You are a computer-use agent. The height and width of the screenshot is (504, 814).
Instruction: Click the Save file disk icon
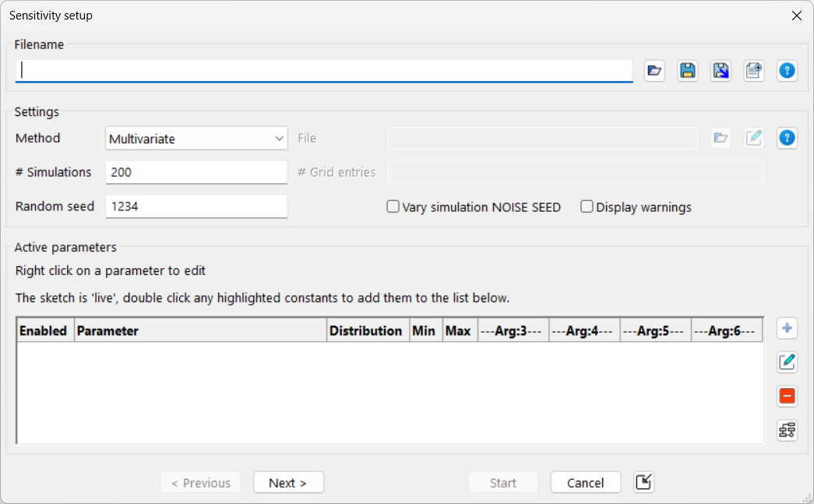tap(688, 71)
